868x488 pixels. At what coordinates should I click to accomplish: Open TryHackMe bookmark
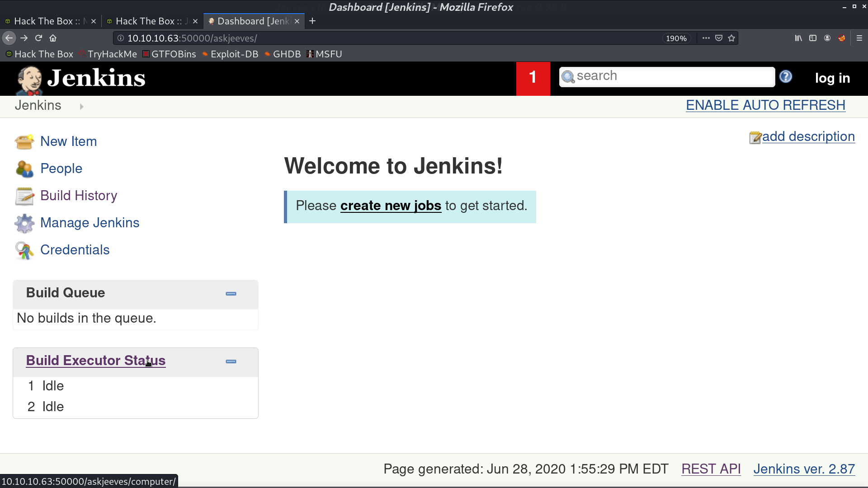point(108,54)
